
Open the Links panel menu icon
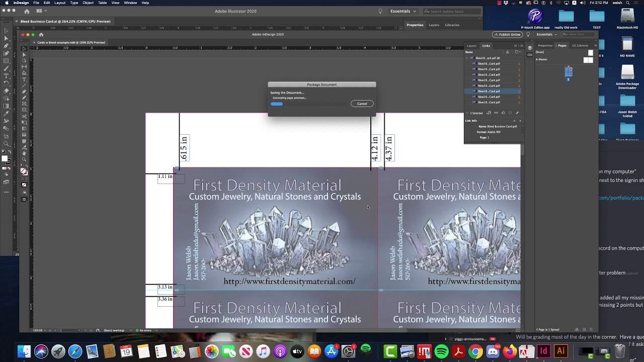[522, 46]
